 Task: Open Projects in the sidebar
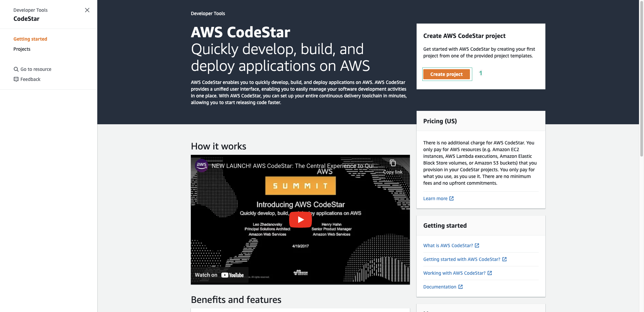pos(22,49)
